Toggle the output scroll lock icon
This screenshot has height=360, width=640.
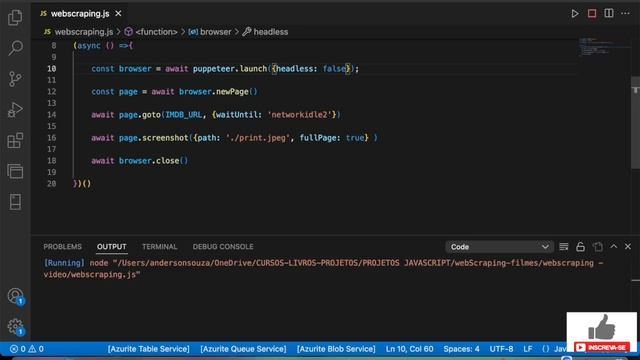point(580,247)
